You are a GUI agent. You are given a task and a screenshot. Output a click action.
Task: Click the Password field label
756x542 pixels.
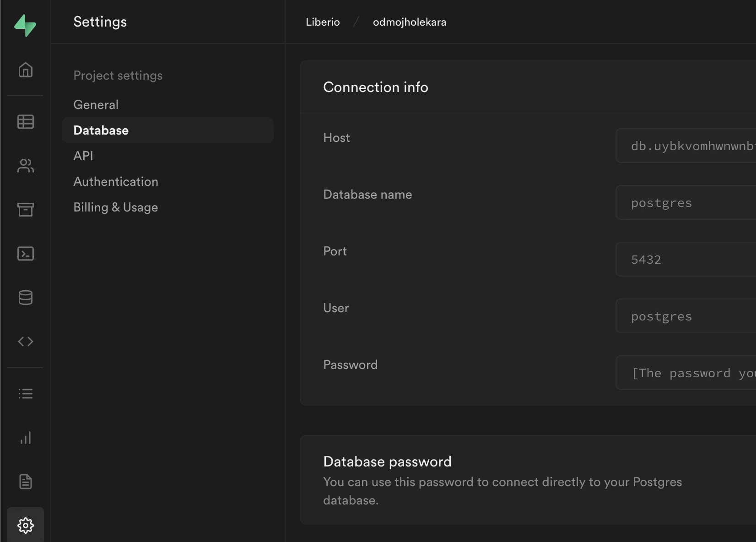tap(351, 365)
